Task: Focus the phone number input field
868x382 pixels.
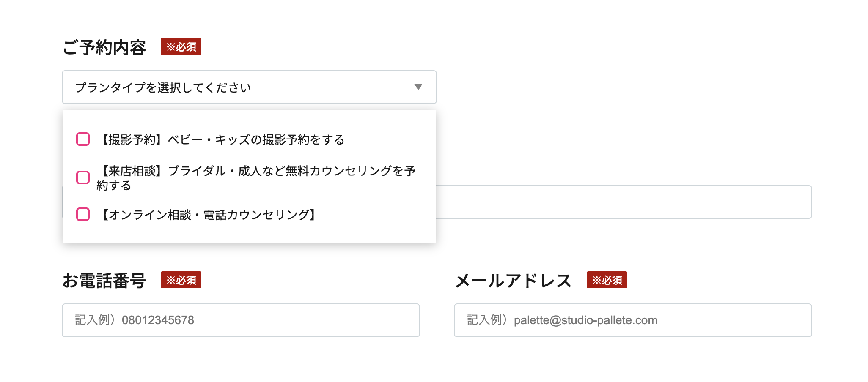Action: [x=241, y=320]
